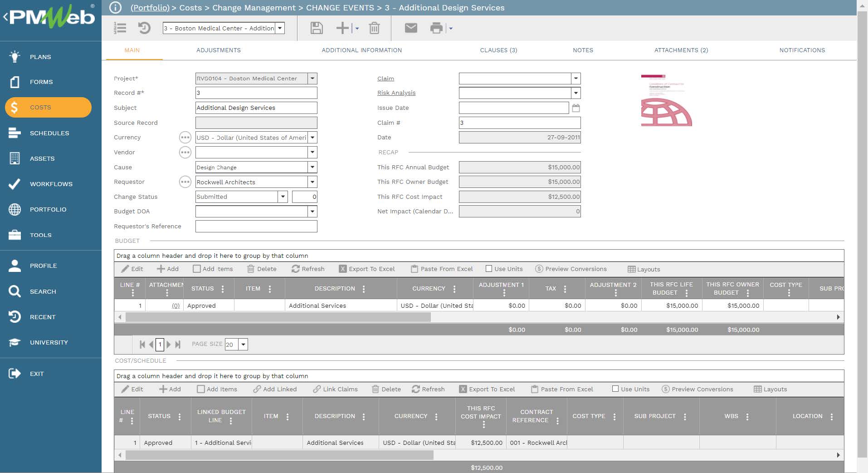The width and height of the screenshot is (868, 473).
Task: Enable Use Units checkbox in Budget grid
Action: (x=489, y=269)
